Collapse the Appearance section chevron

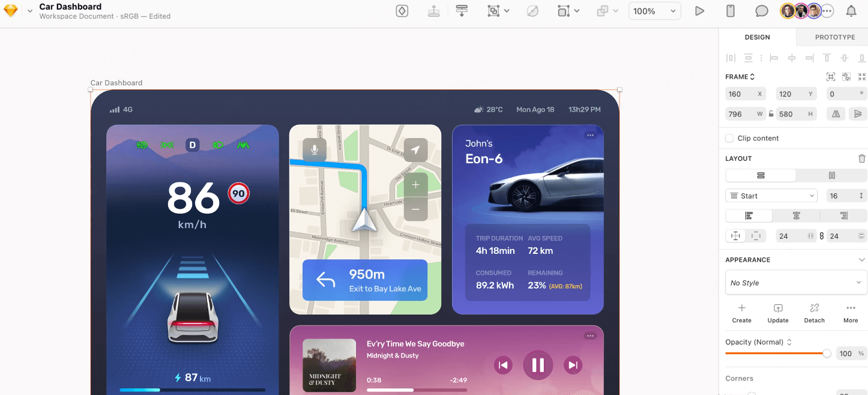862,260
